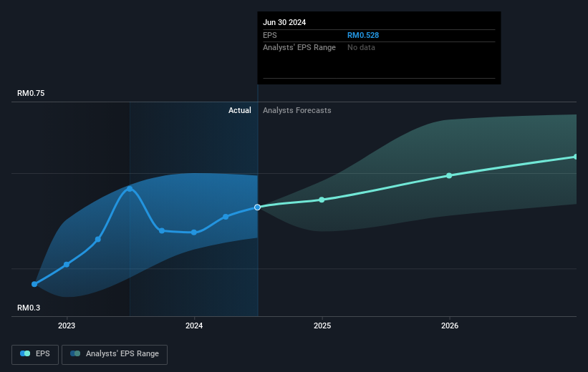Click the RM0.75 y-axis label
Image resolution: width=588 pixels, height=372 pixels.
tap(31, 93)
